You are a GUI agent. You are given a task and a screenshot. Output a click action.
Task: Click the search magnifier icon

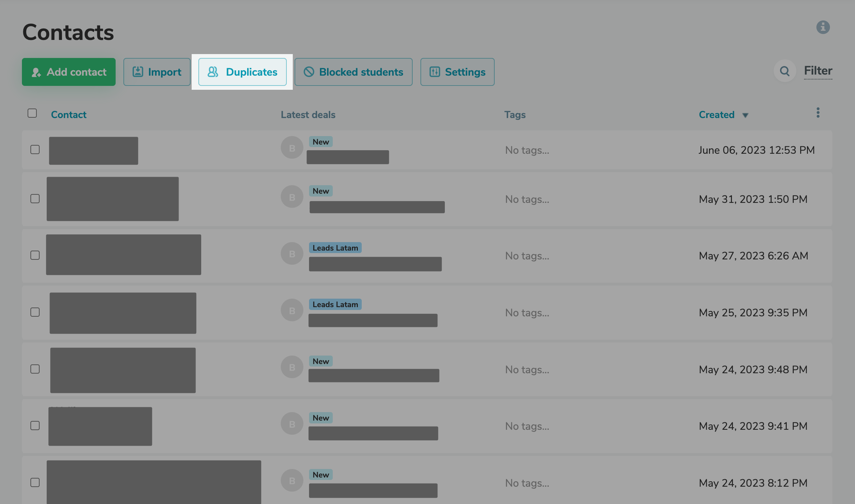pos(785,71)
